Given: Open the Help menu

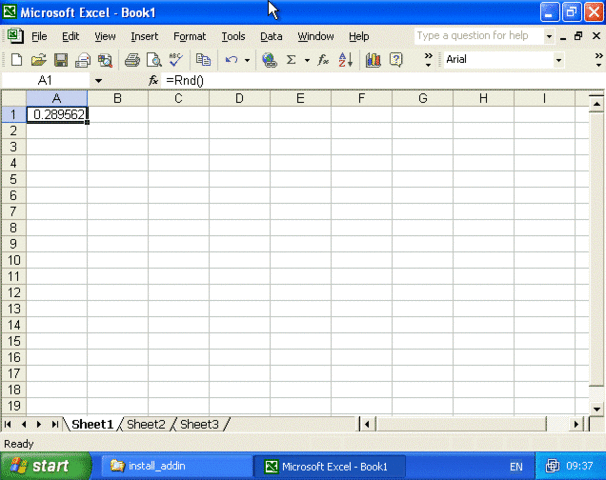Looking at the screenshot, I should tap(359, 36).
